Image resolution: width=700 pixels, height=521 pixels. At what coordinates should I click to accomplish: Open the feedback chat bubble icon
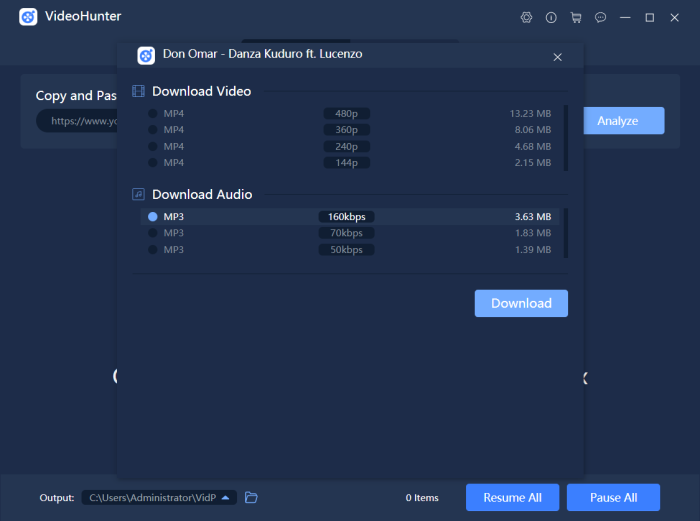click(600, 17)
